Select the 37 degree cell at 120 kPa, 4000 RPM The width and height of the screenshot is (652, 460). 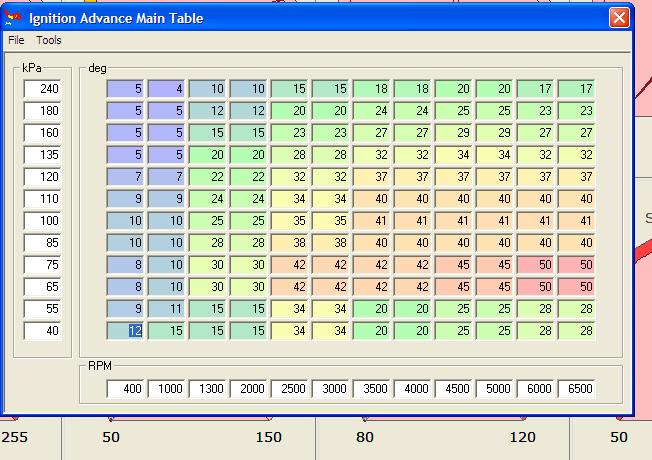coord(413,177)
